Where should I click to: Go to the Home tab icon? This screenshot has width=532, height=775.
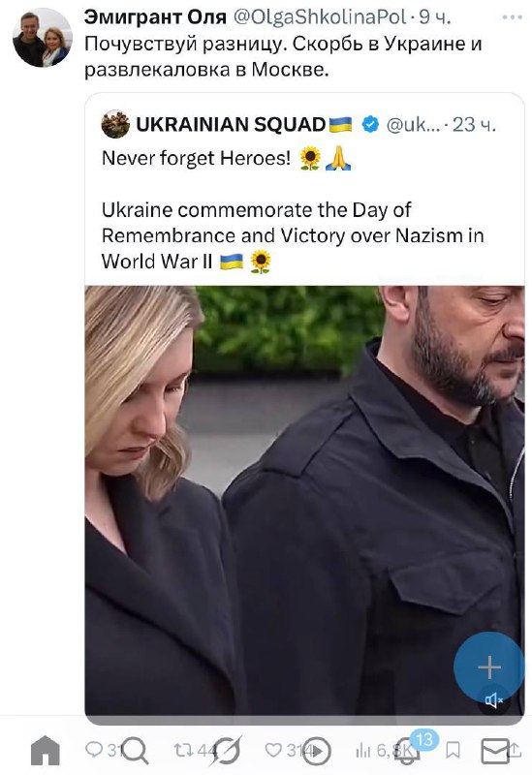(x=45, y=750)
